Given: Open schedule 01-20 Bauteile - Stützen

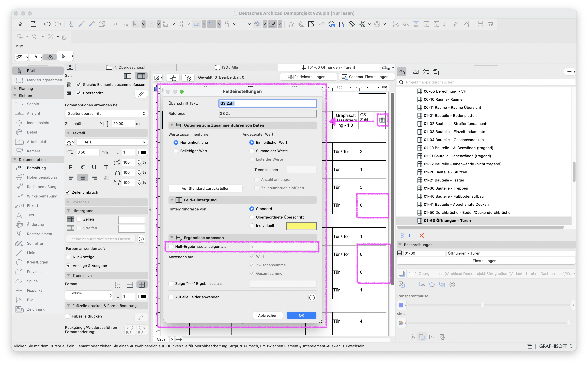Looking at the screenshot, I should 445,172.
